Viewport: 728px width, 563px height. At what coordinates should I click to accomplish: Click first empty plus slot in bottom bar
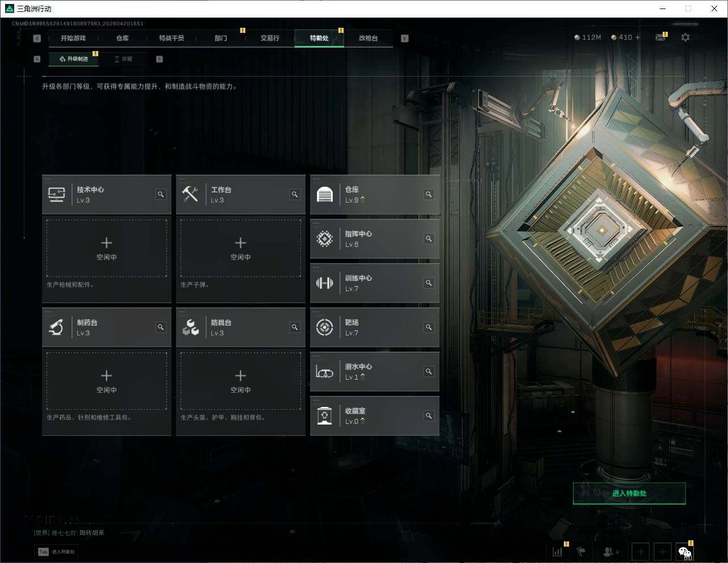pyautogui.click(x=641, y=552)
